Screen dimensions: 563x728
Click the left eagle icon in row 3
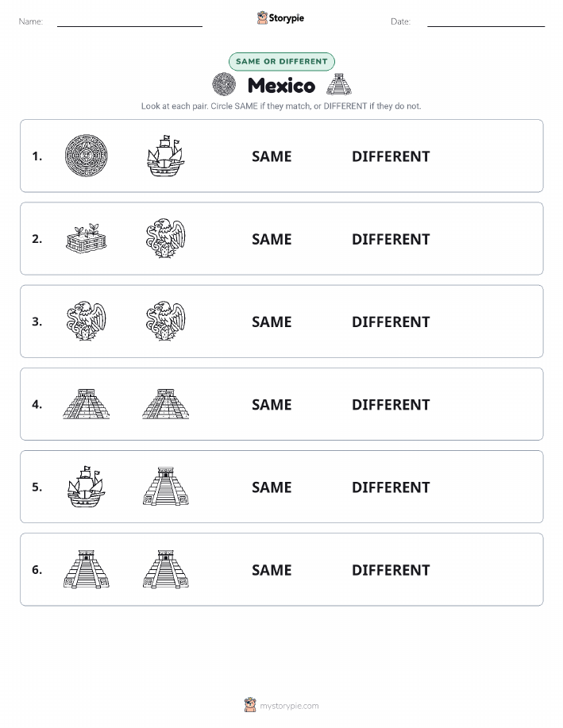click(87, 321)
